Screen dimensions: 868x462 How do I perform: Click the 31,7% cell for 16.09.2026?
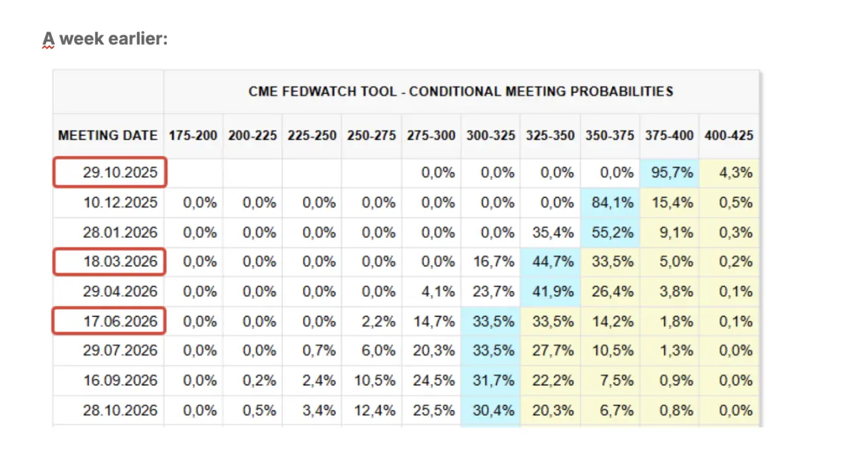click(x=491, y=381)
